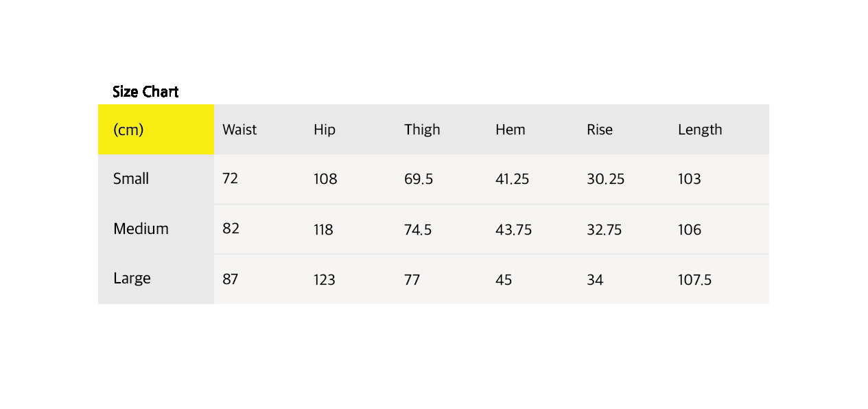Click the Large row label
The image size is (868, 409).
pyautogui.click(x=132, y=279)
